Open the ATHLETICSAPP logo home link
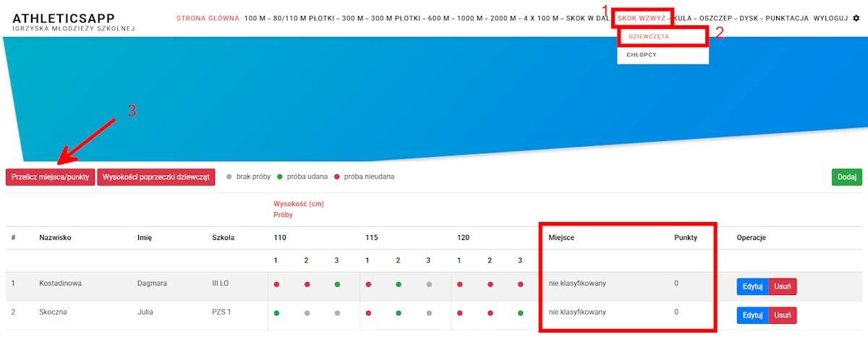868x363 pixels. pyautogui.click(x=64, y=18)
